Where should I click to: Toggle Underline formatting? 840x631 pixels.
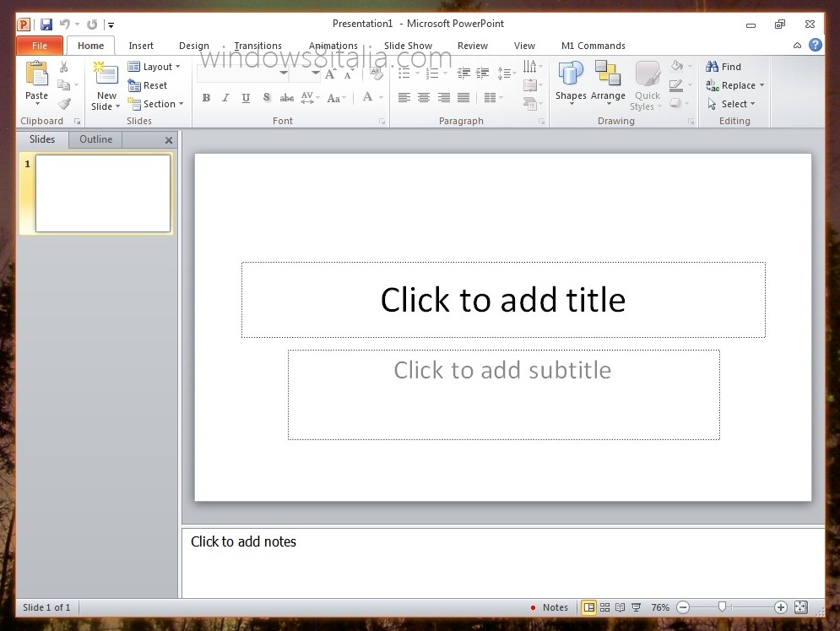[x=246, y=98]
